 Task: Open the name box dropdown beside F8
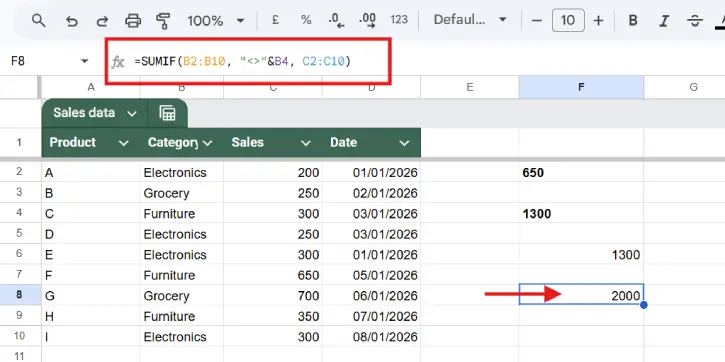84,61
